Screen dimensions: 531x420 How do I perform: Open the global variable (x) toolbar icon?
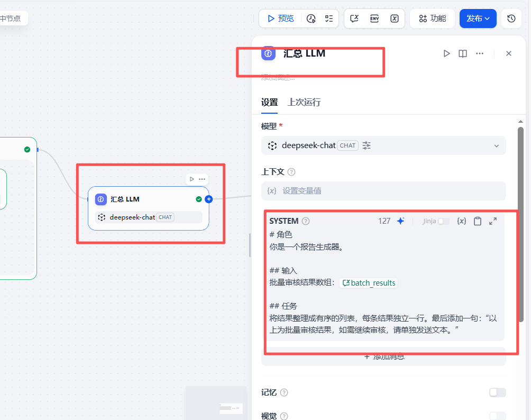(x=395, y=19)
